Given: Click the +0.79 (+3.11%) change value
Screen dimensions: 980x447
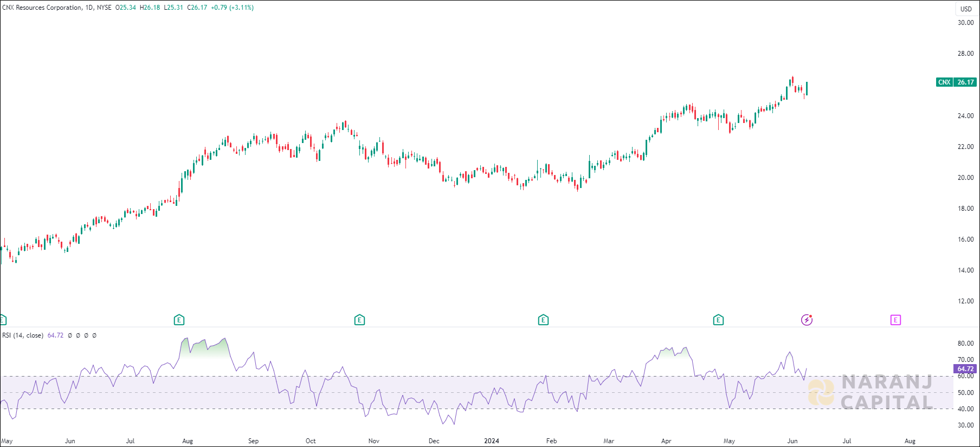Looking at the screenshot, I should point(233,8).
